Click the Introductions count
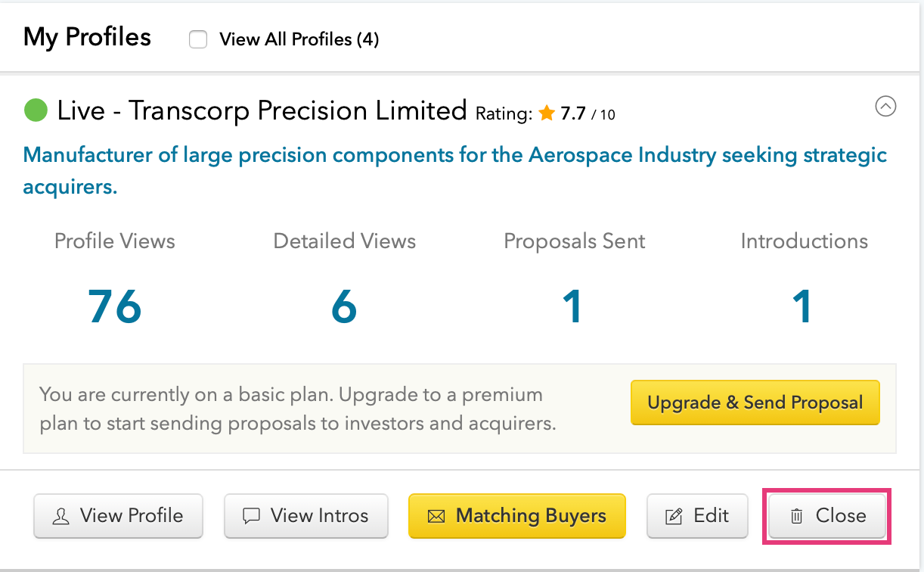The image size is (924, 572). (x=804, y=306)
